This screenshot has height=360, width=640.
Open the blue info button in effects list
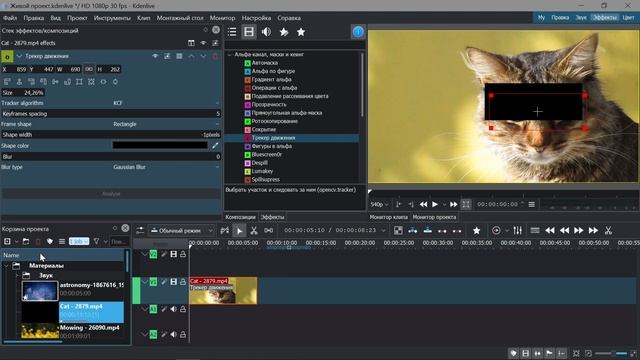tap(358, 32)
